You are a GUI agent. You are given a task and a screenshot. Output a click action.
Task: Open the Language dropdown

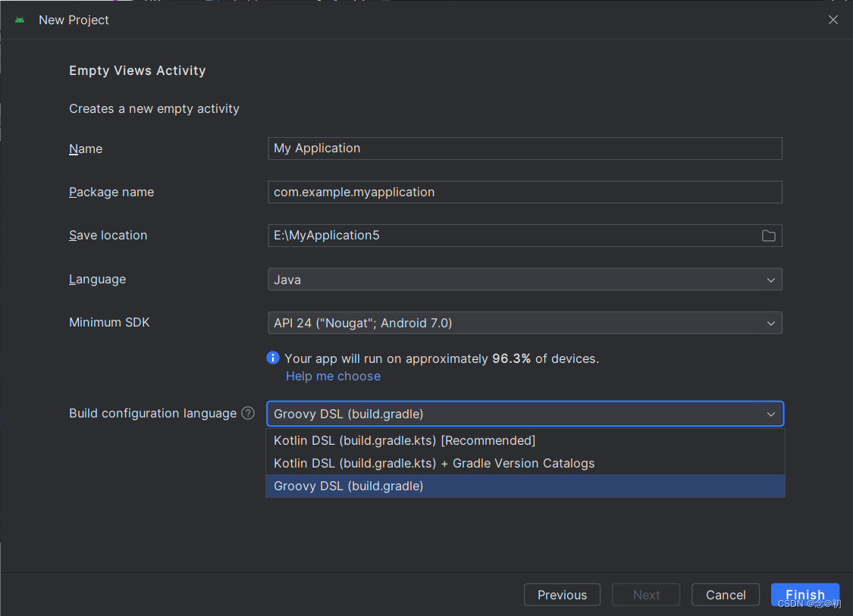[525, 279]
